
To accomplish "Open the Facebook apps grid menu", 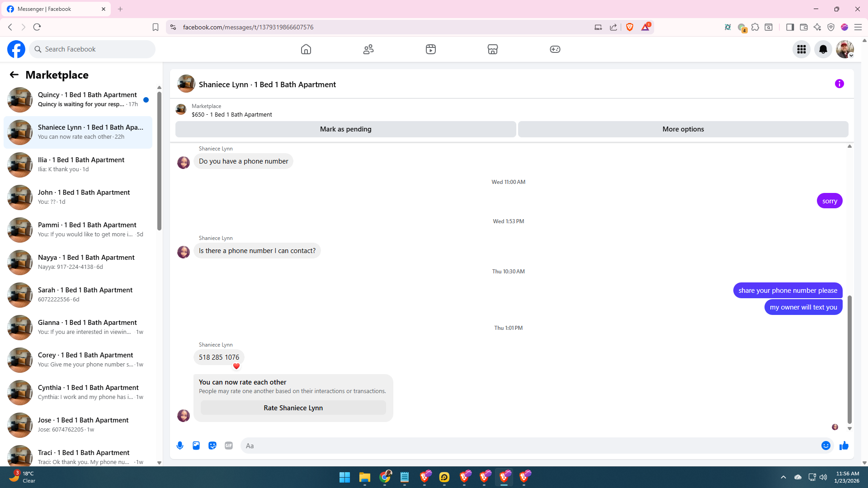I will pos(801,49).
